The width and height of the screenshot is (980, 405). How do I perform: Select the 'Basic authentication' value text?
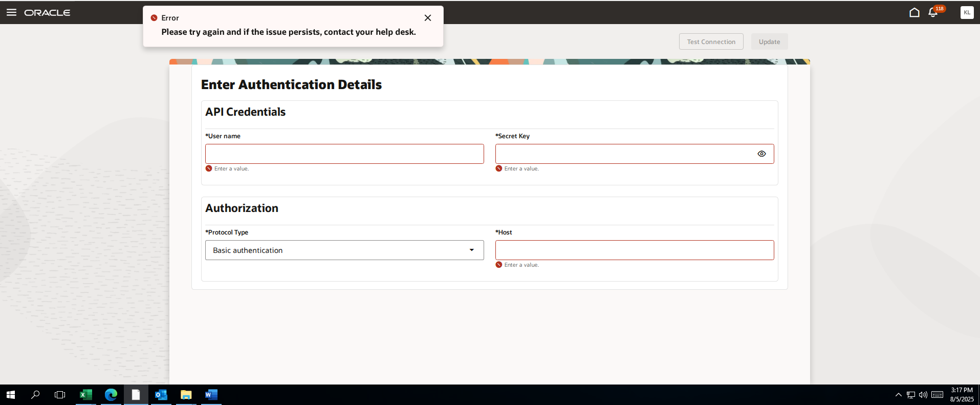pyautogui.click(x=248, y=250)
